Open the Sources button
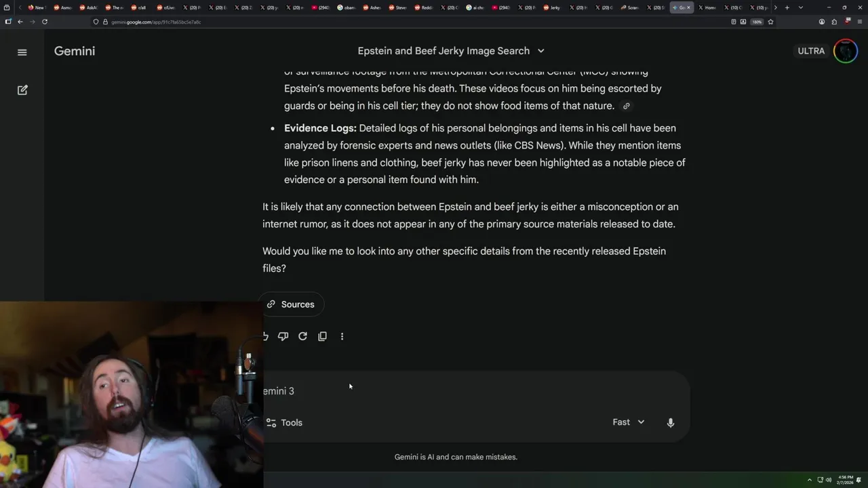 point(291,304)
